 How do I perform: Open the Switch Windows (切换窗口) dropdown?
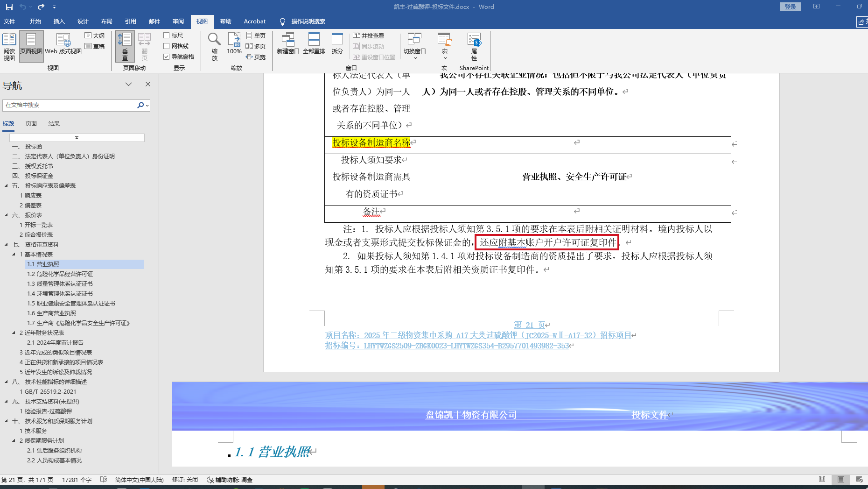pyautogui.click(x=415, y=47)
